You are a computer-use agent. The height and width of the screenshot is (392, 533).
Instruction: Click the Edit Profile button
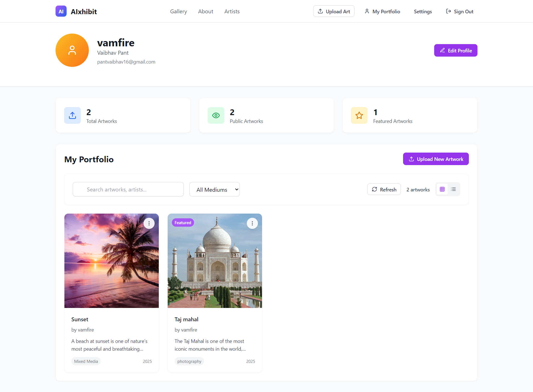[456, 50]
